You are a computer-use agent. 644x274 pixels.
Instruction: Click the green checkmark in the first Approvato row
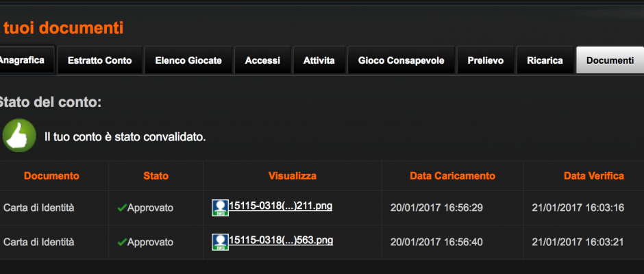121,208
